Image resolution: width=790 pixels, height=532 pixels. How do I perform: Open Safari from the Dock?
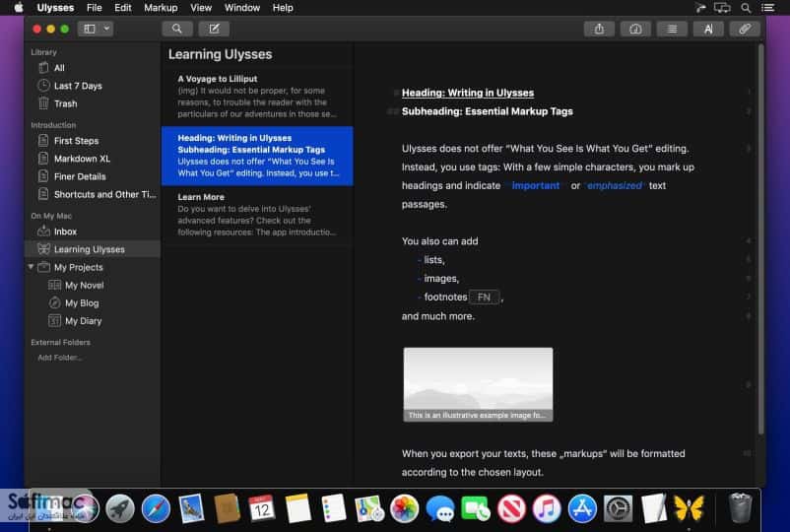[156, 508]
